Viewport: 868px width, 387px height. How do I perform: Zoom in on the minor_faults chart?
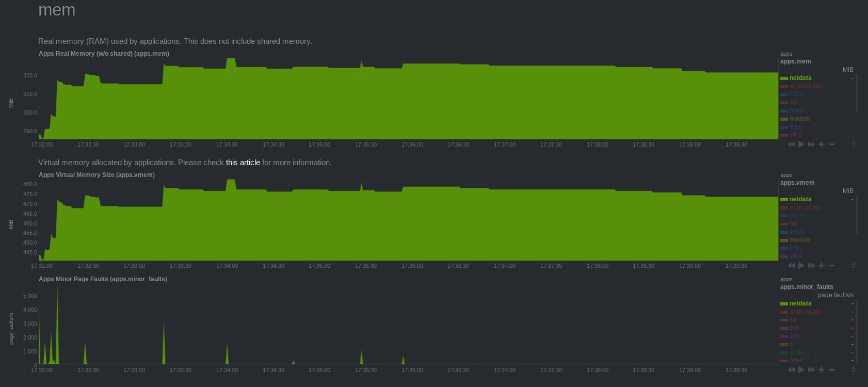click(x=822, y=370)
